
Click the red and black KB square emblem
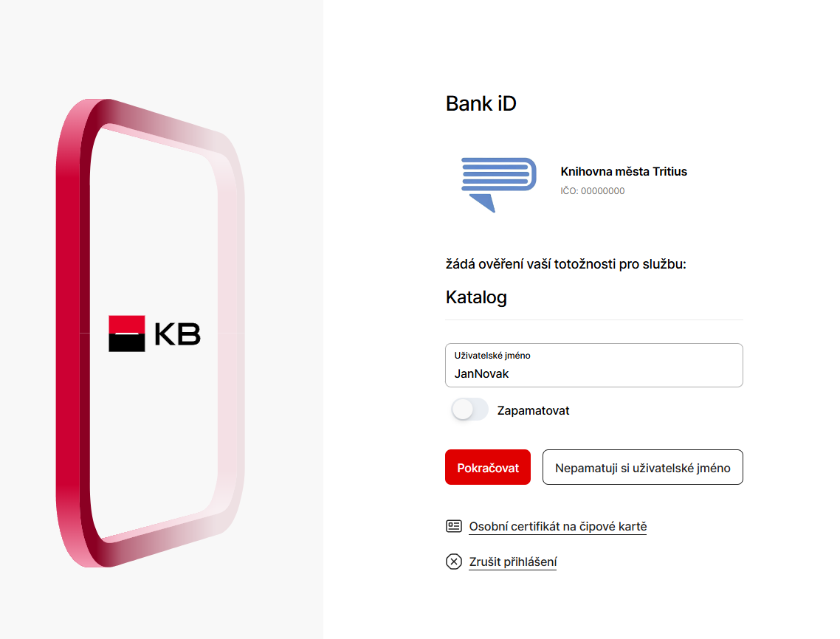tap(127, 334)
